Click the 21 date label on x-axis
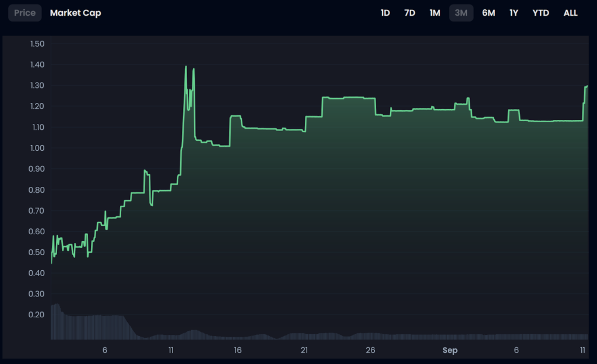 [304, 350]
